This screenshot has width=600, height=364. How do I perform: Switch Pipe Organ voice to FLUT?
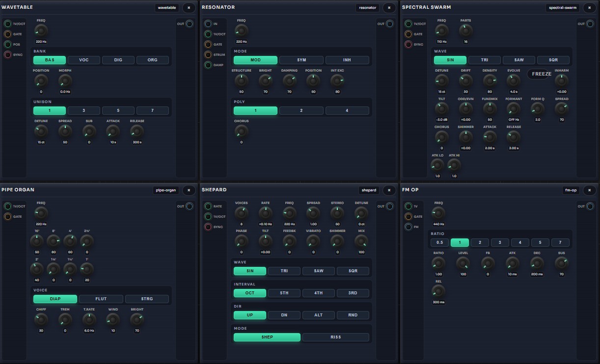[x=101, y=299]
